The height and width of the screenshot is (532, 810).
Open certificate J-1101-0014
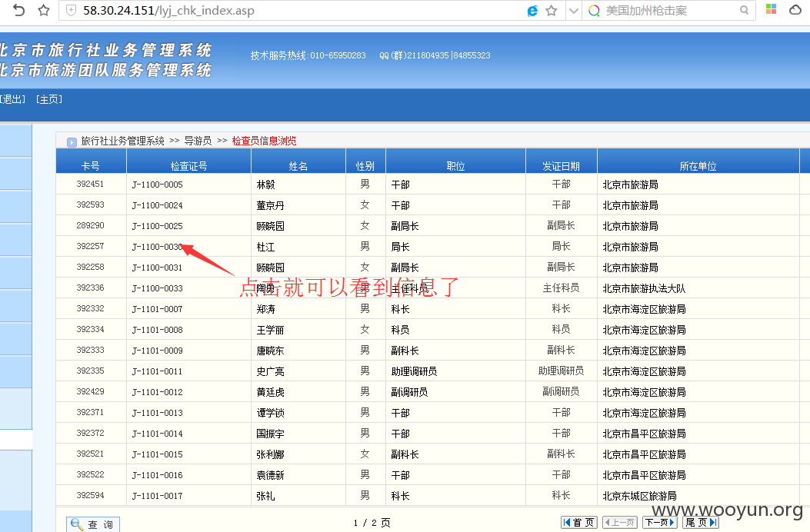click(x=158, y=434)
